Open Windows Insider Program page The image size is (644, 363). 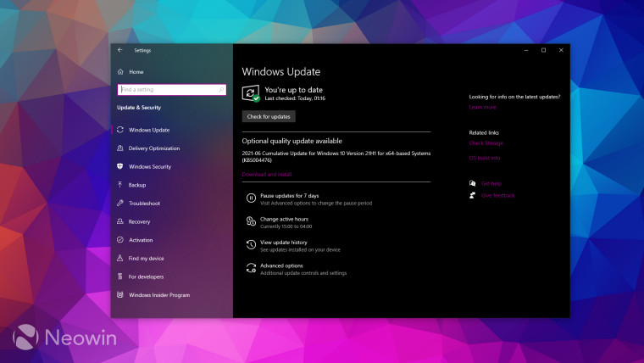pyautogui.click(x=159, y=295)
